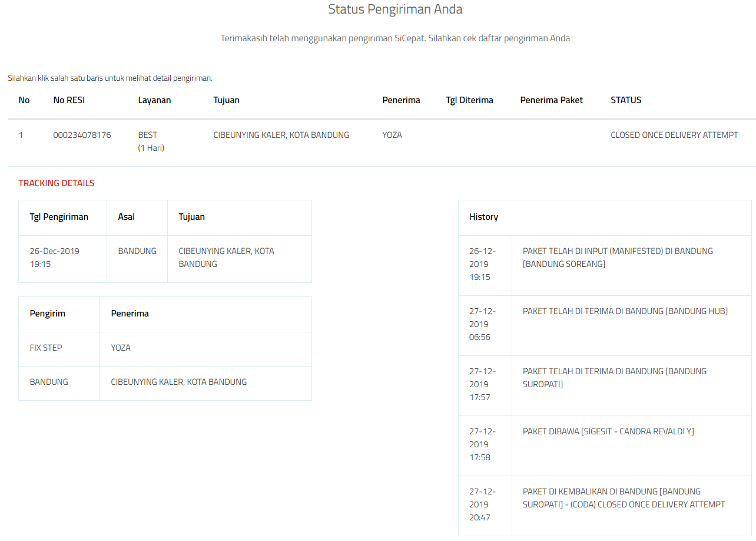Click the PAKET DI KEMBALIKAN history entry
Screen dimensions: 756x541
pyautogui.click(x=624, y=498)
